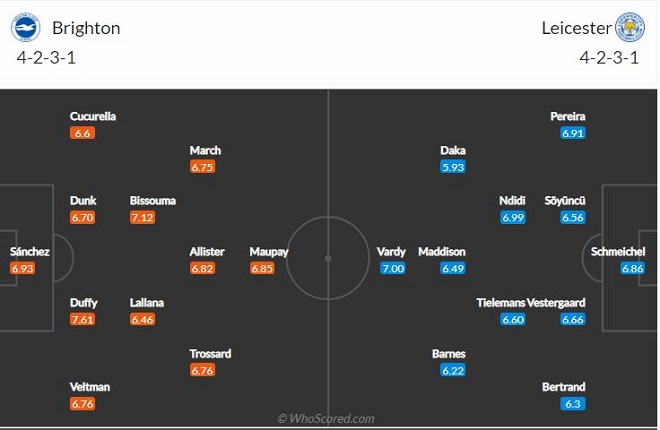Viewport: 660px width, 430px height.
Task: Click Vardy's 7.00 rating badge
Action: 393,268
